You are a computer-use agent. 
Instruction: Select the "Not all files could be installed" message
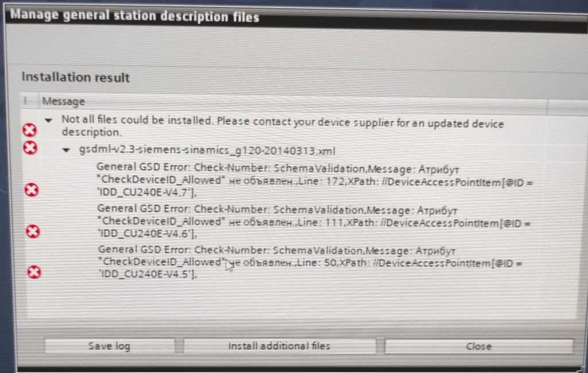point(283,126)
